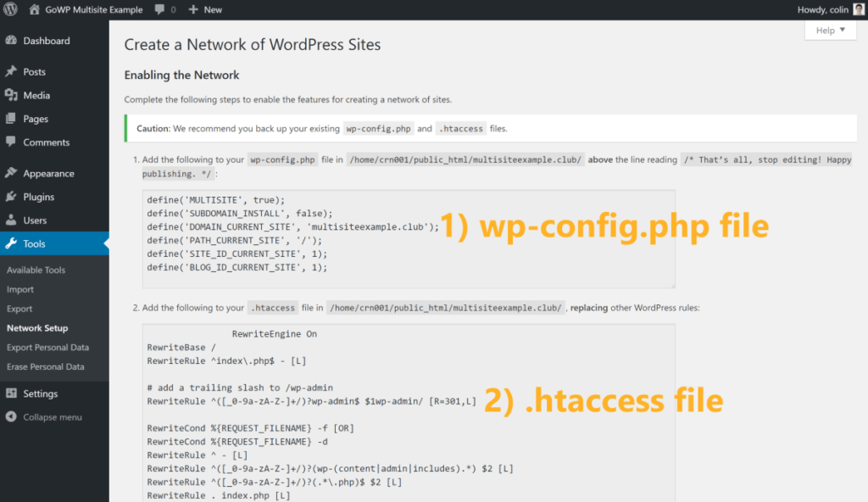This screenshot has height=502, width=868.
Task: Expand the Help dropdown tab
Action: [831, 30]
